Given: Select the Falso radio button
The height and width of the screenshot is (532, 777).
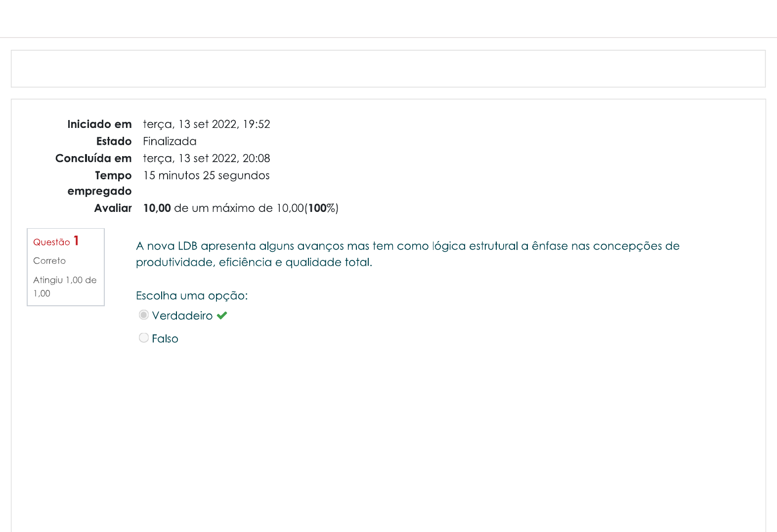Looking at the screenshot, I should pos(144,338).
